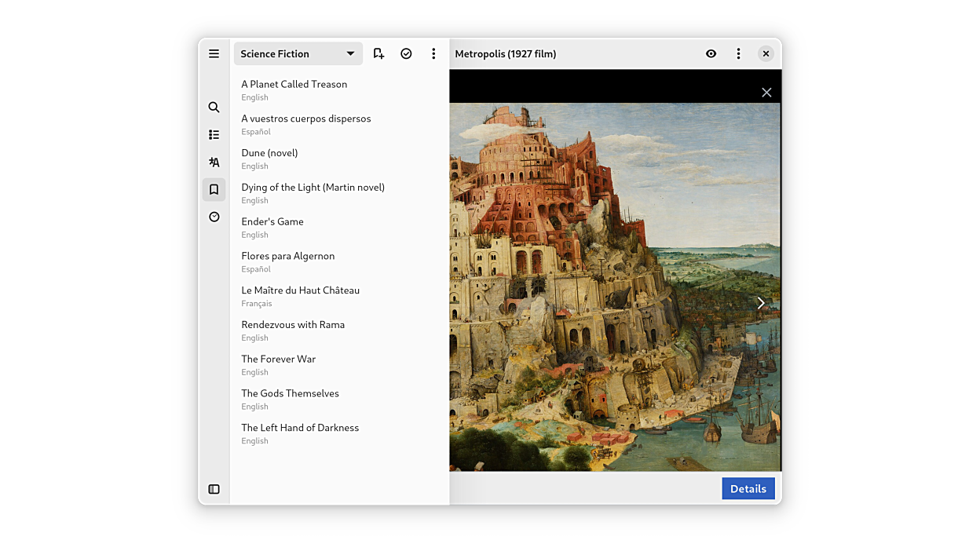980x551 pixels.
Task: Switch to the bookmarks panel
Action: (x=214, y=190)
